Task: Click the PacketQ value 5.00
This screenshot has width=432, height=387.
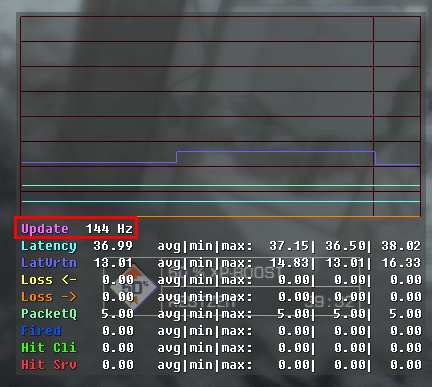Action: (117, 314)
